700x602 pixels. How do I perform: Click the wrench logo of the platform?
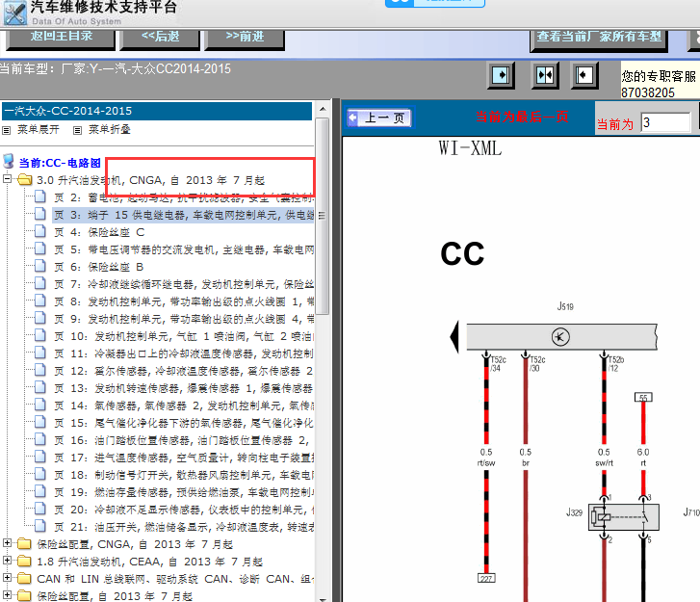(x=15, y=13)
